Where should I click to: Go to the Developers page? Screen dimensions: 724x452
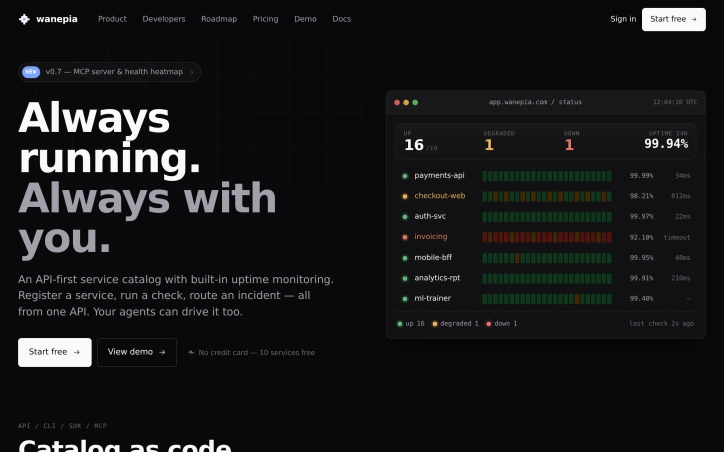point(164,19)
